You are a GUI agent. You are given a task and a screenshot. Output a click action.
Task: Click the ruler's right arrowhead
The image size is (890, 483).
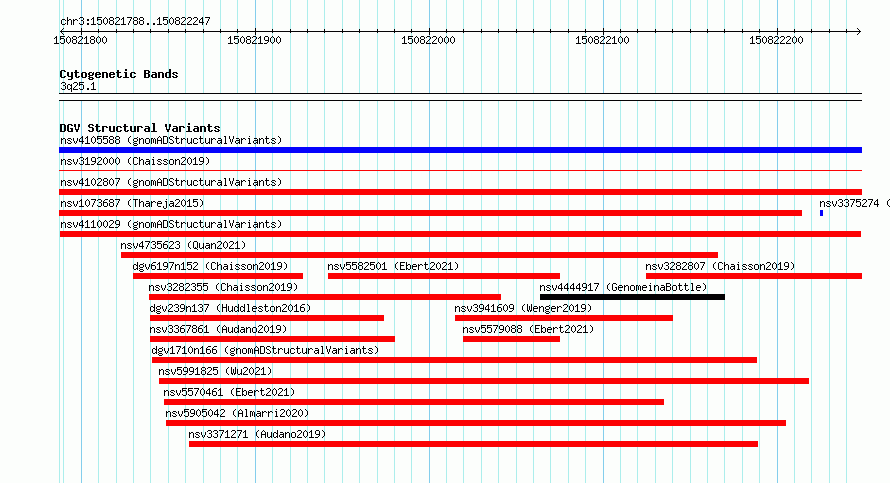point(859,31)
